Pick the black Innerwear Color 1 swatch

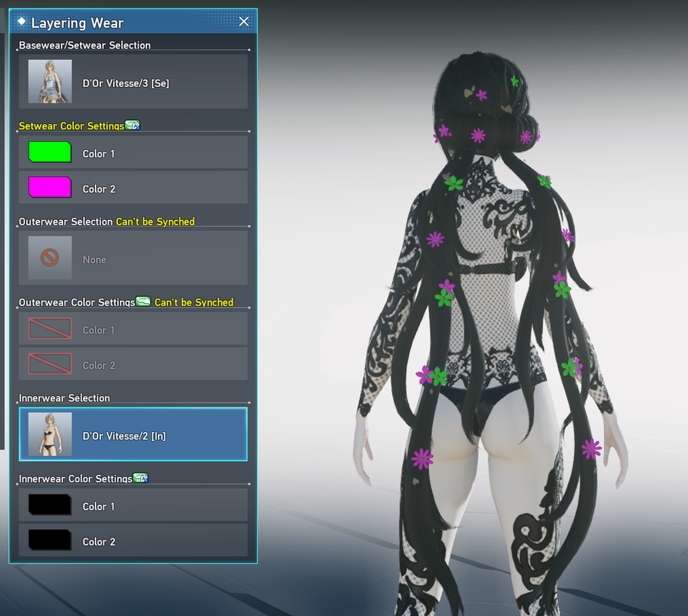pos(50,504)
